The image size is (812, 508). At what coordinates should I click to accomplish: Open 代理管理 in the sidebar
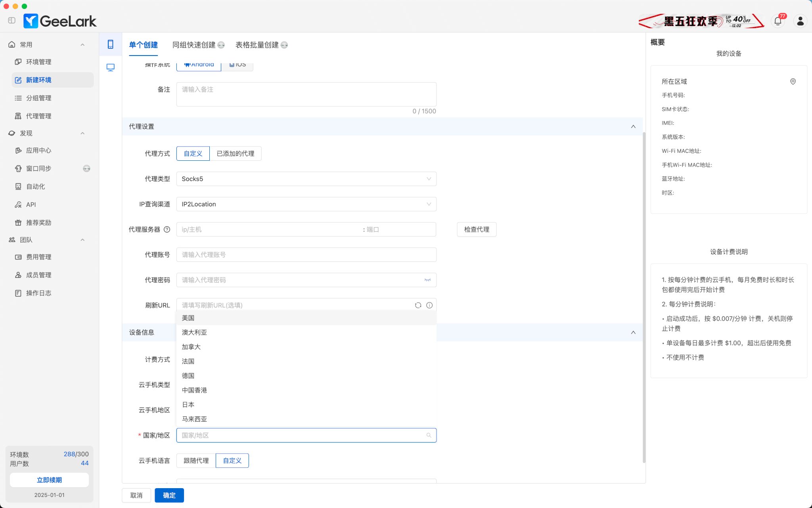coord(39,116)
